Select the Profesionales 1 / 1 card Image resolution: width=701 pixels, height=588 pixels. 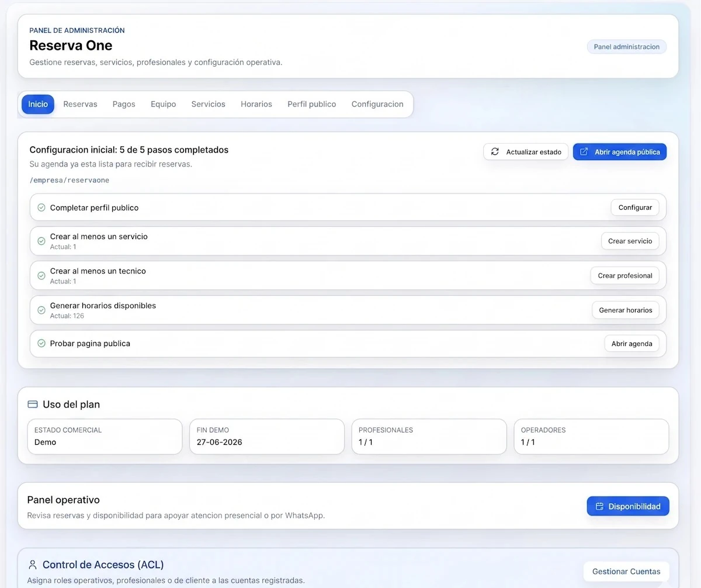(429, 437)
